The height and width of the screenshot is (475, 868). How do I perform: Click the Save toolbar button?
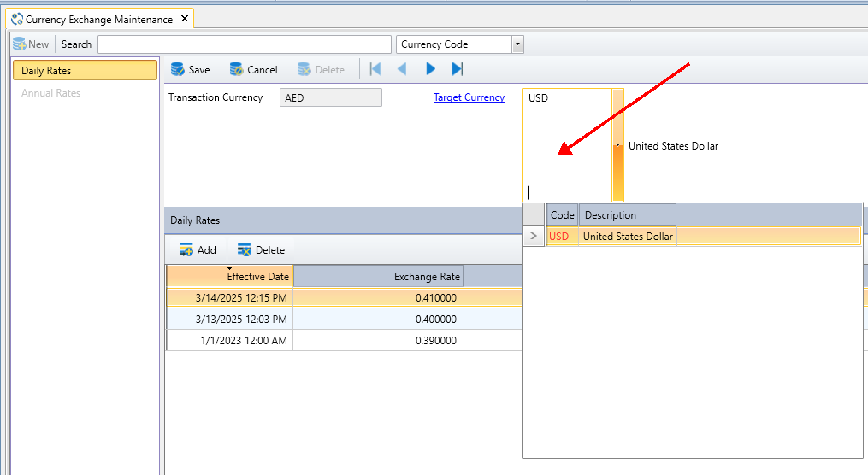point(190,70)
